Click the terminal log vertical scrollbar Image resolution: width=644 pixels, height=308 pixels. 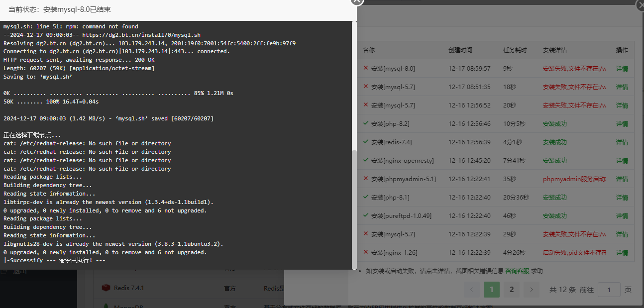(x=354, y=209)
